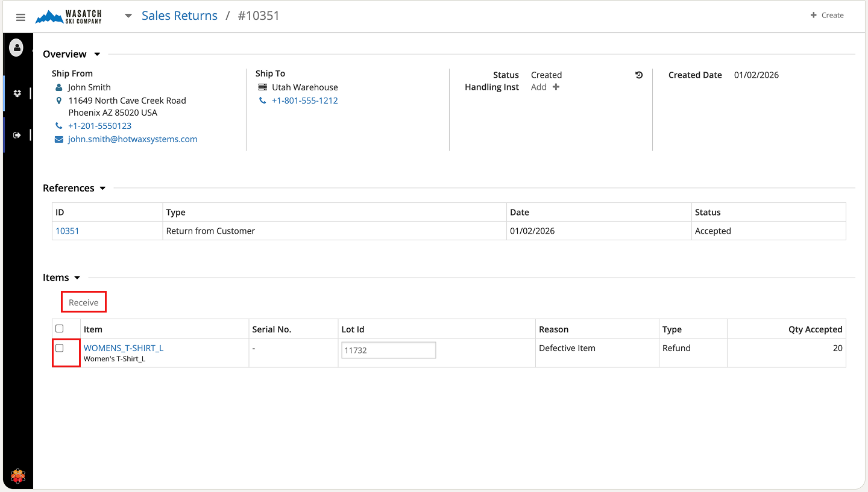Select all items with header checkbox
Image resolution: width=868 pixels, height=492 pixels.
pos(60,329)
